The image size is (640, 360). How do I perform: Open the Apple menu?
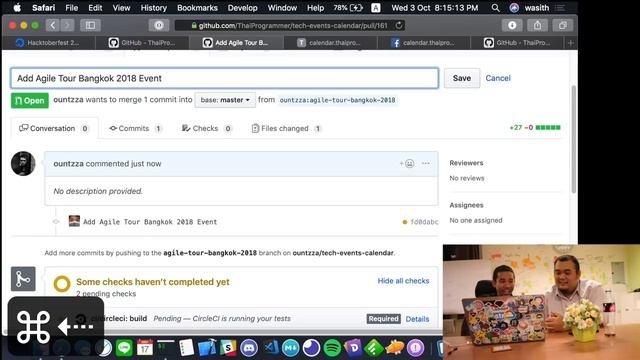point(17,8)
